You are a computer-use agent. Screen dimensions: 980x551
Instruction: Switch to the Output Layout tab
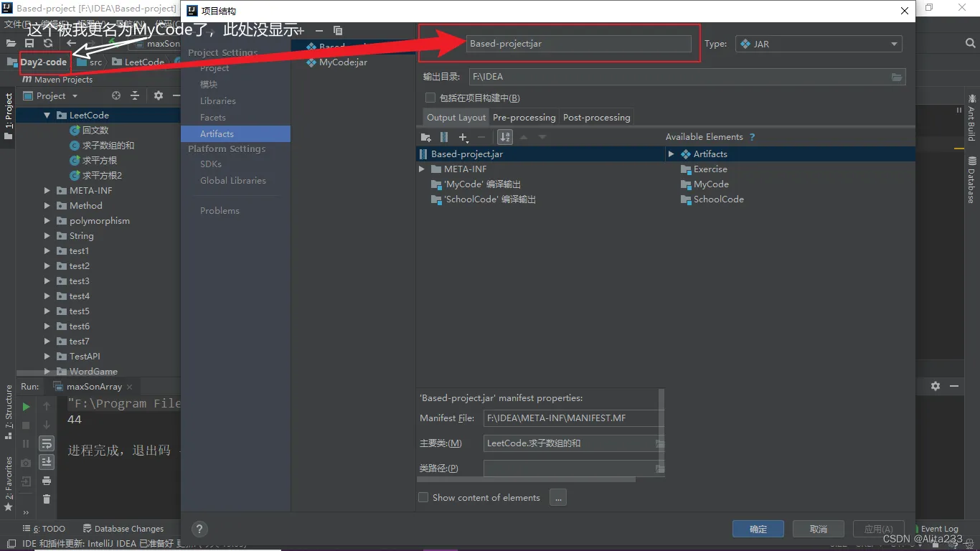[x=456, y=117]
